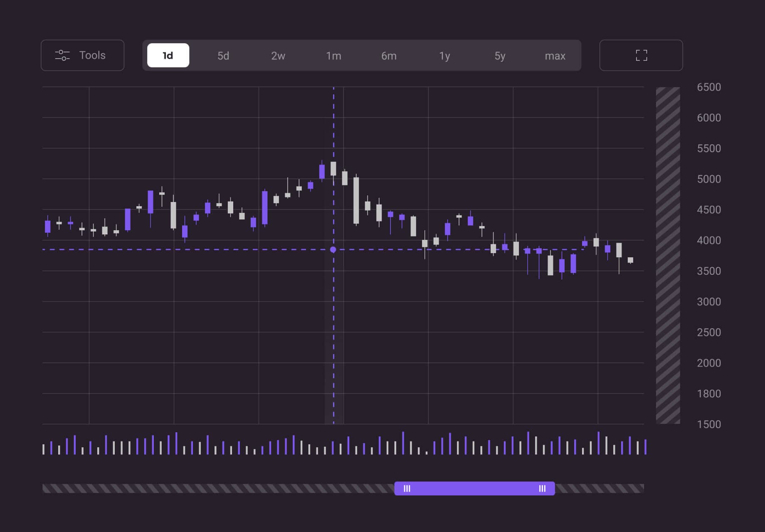Pick the 1y time range

pyautogui.click(x=444, y=56)
